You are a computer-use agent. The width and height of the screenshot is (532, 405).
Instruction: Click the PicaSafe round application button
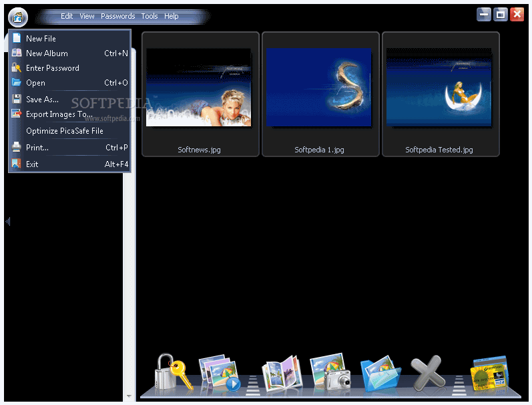(x=17, y=17)
